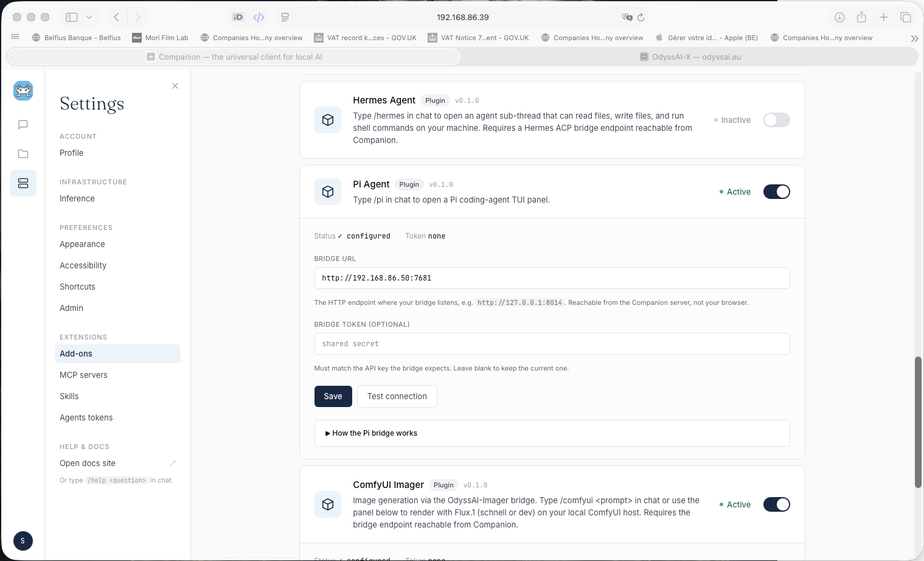Select the server settings icon in rail
Screen dimensions: 924x561
(x=23, y=183)
